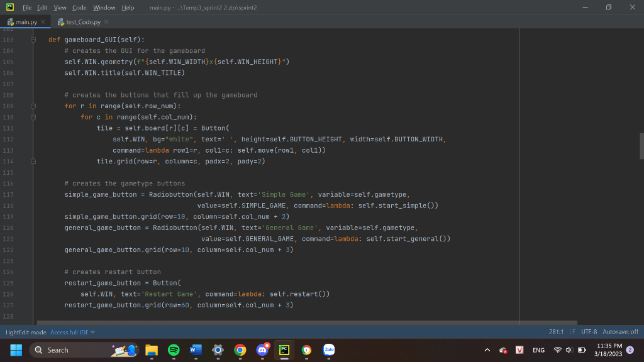Switch to the test_Code.py tab

[x=84, y=22]
